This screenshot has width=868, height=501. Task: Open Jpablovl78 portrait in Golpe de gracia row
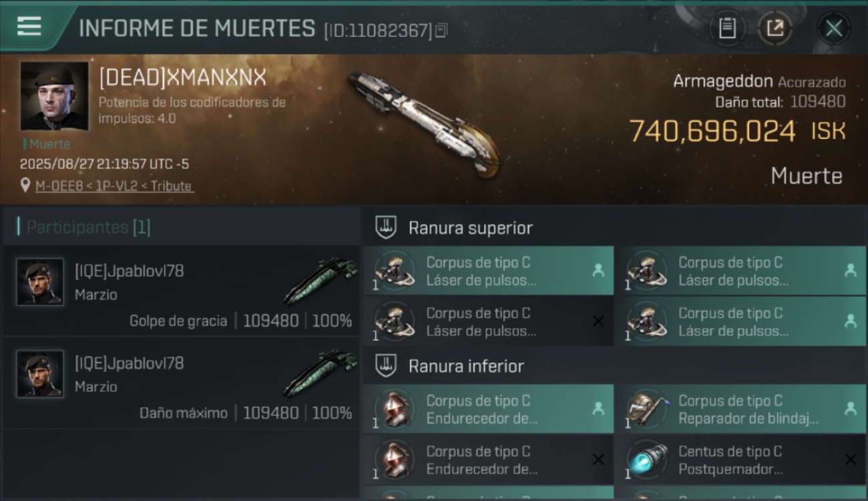pyautogui.click(x=40, y=282)
